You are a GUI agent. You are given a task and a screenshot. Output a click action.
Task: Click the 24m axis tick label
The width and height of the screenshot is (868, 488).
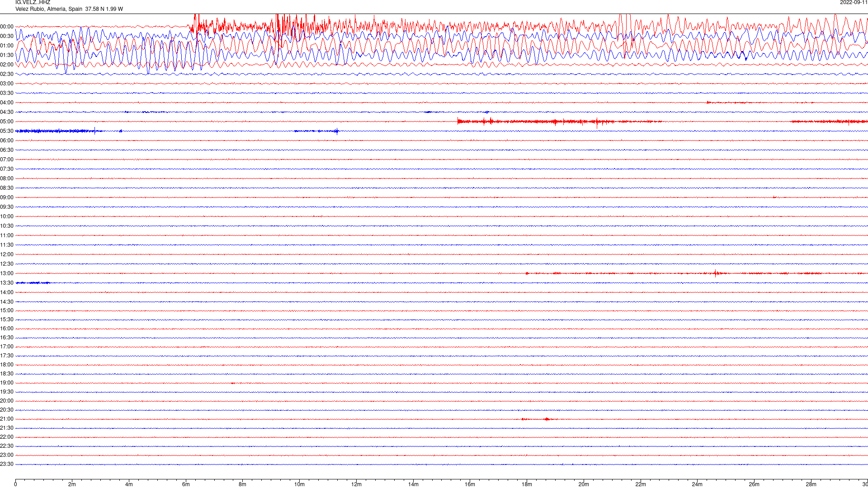[697, 484]
